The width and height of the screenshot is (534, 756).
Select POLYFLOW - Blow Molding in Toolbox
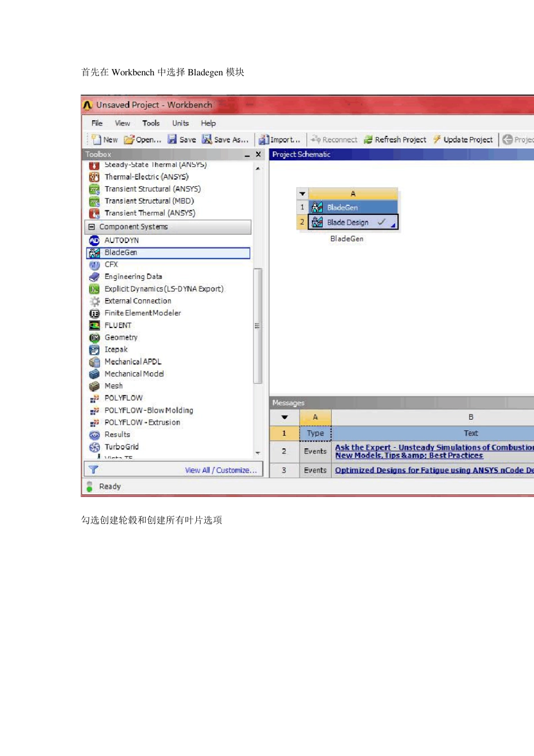pos(148,411)
